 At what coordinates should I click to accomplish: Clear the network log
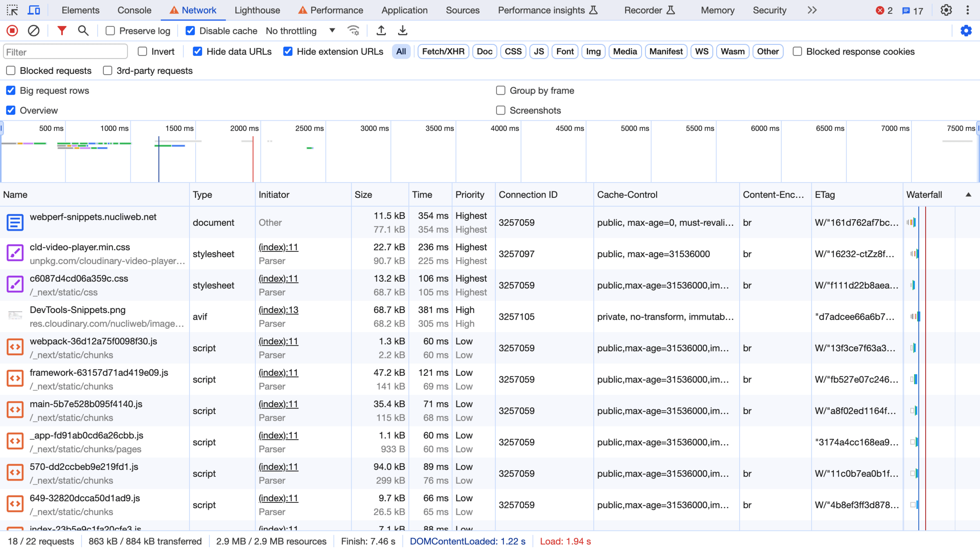tap(33, 31)
